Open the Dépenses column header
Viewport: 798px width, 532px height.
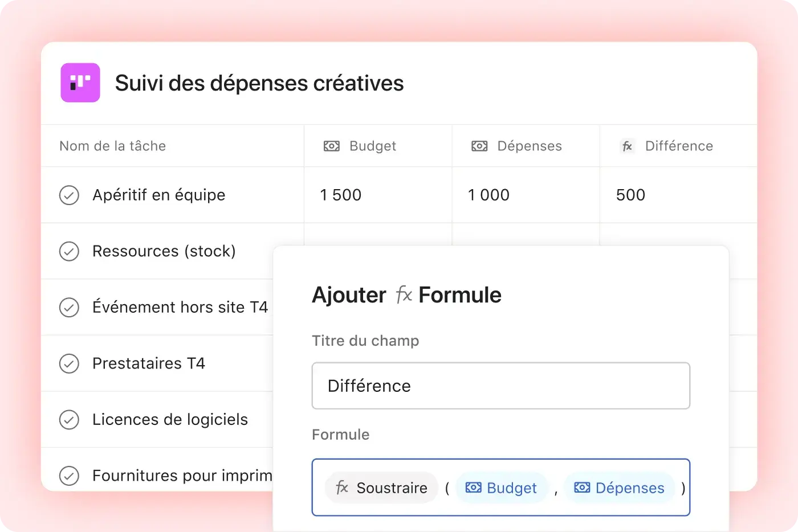tap(526, 146)
